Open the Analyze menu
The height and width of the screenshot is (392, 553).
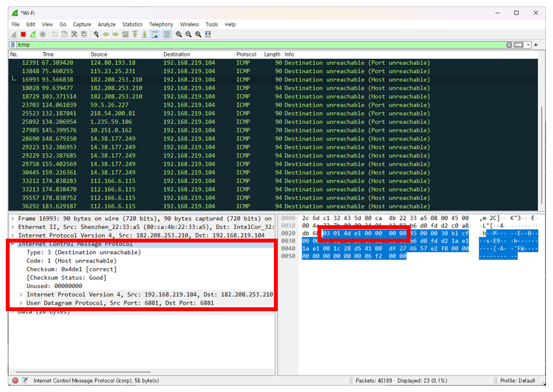[106, 24]
